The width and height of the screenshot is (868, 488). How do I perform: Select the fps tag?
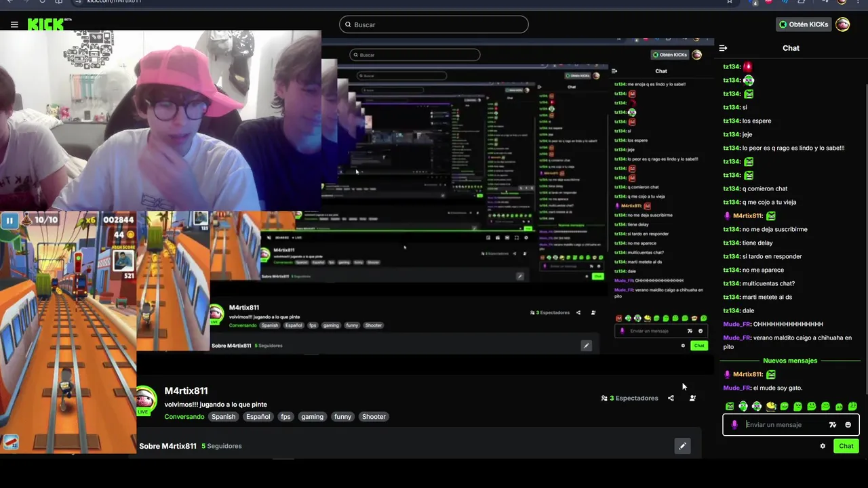pyautogui.click(x=285, y=417)
